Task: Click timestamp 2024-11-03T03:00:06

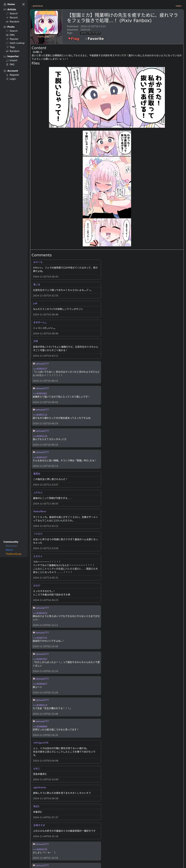Action: (46, 761)
